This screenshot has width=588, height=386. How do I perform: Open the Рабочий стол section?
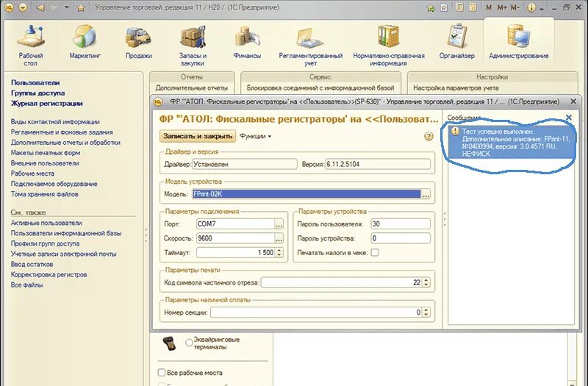(31, 46)
